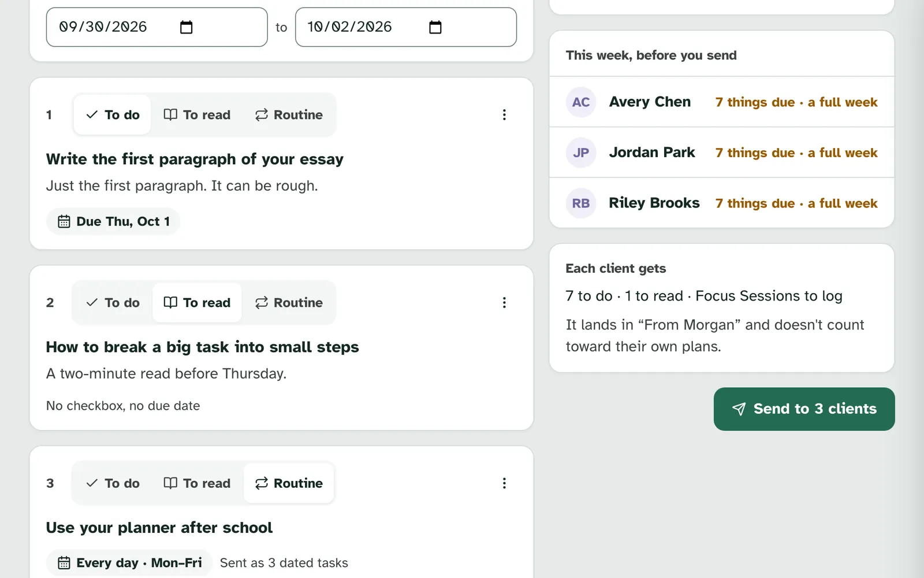Screen dimensions: 924x578
Task: Edit title How to break a big task into small steps
Action: [x=202, y=347]
